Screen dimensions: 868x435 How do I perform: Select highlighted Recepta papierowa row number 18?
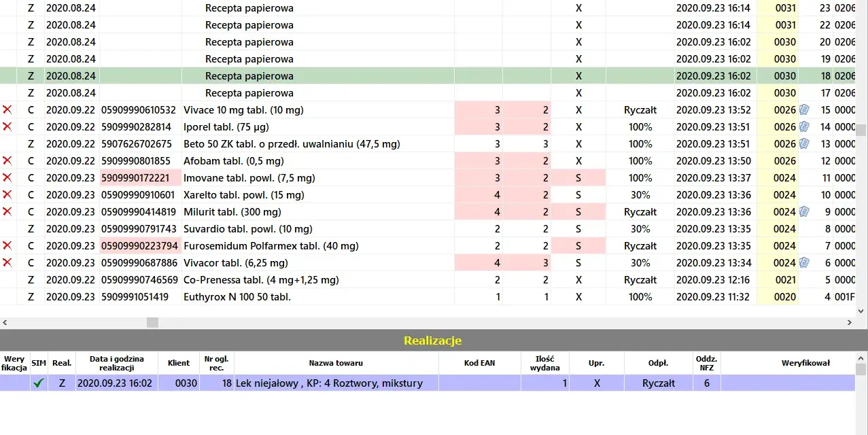(427, 75)
